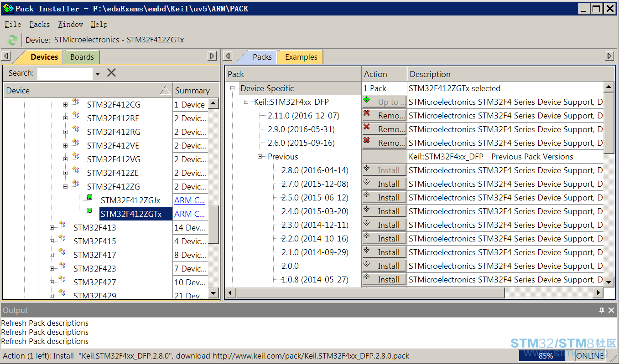
Task: Click the text 'STM32F412ZGTx selected'
Action: (454, 88)
